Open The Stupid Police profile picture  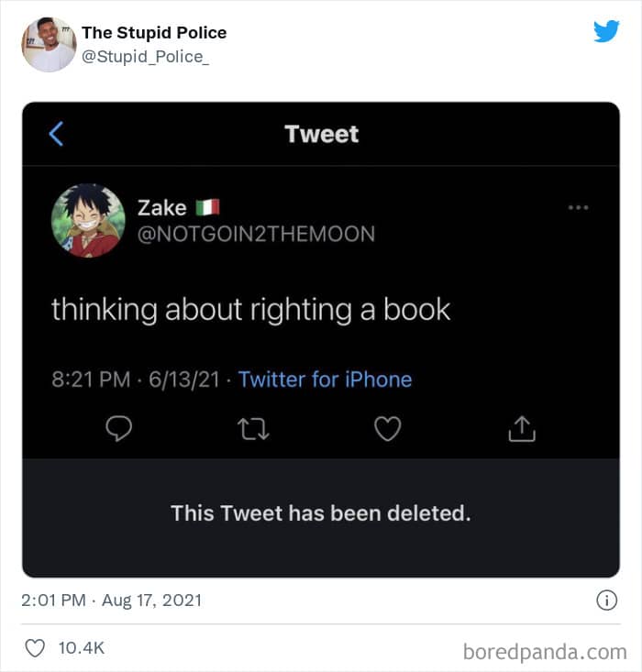[x=49, y=45]
